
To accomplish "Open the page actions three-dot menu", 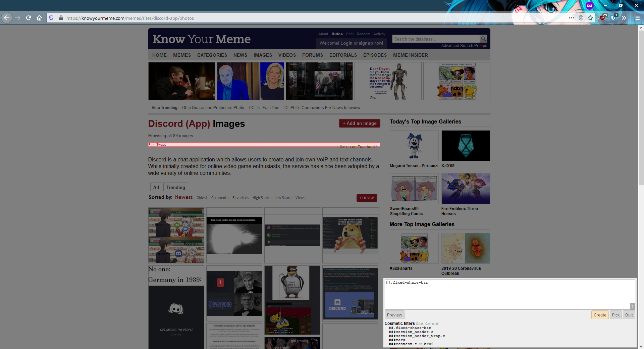I will 571,18.
